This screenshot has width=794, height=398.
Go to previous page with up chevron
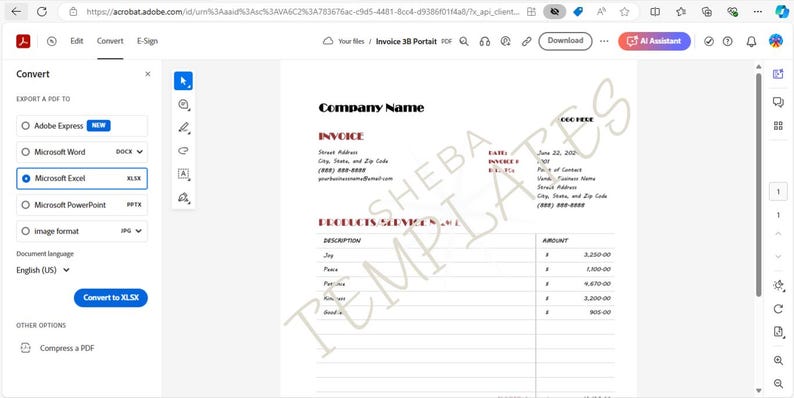[x=778, y=234]
